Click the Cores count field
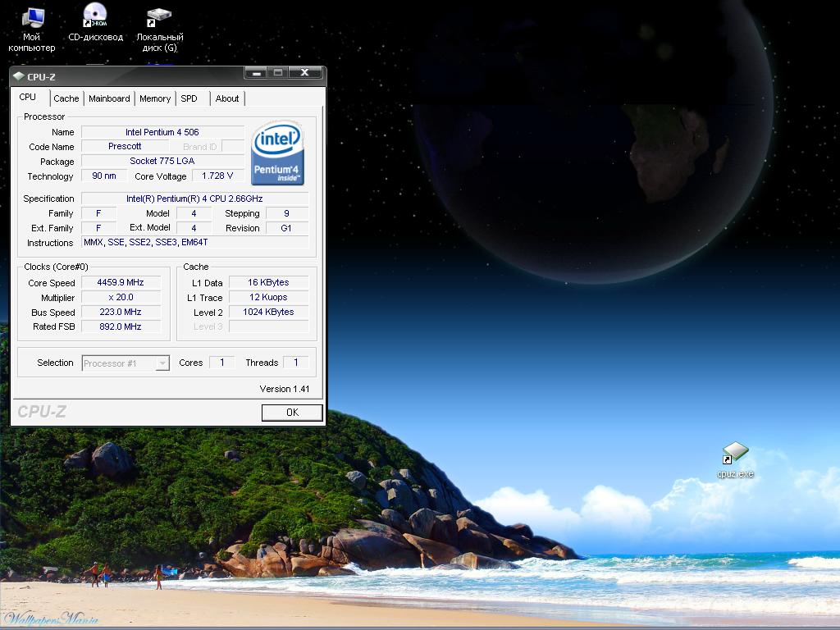The height and width of the screenshot is (630, 840). pos(221,363)
